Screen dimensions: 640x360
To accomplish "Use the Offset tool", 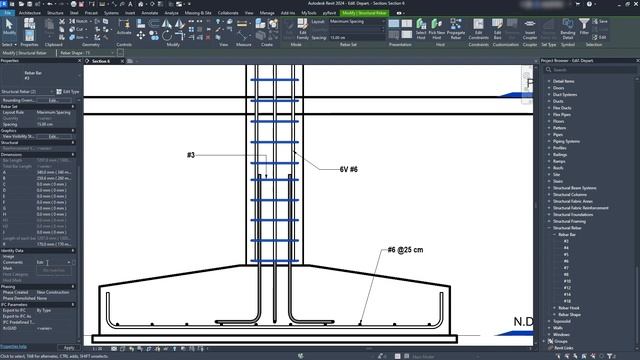I will [153, 24].
